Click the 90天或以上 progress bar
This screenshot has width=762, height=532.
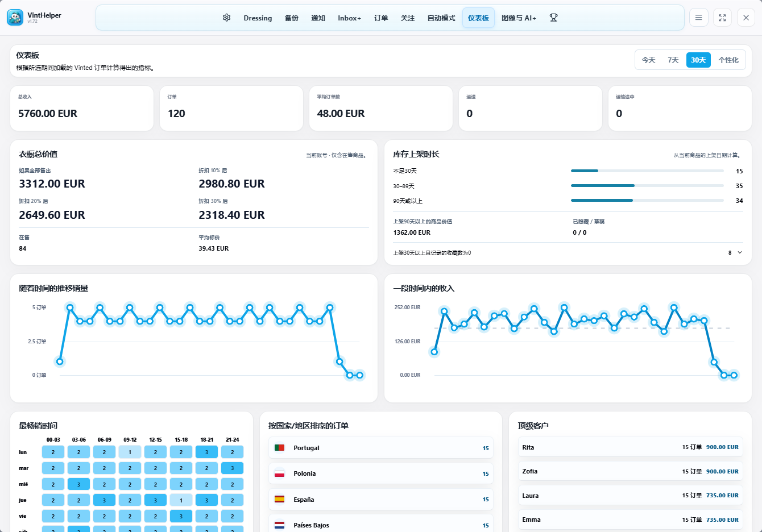(647, 200)
